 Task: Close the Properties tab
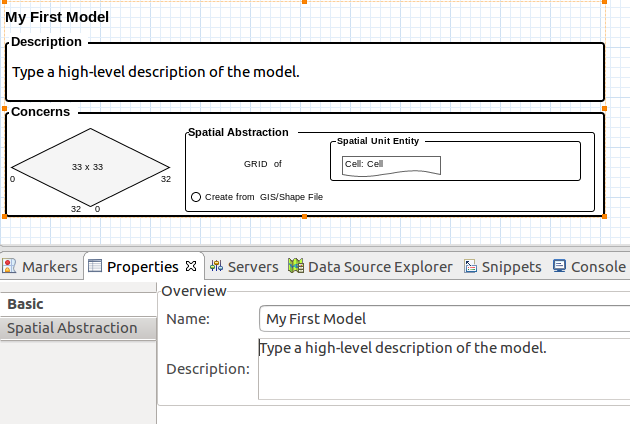pyautogui.click(x=191, y=266)
